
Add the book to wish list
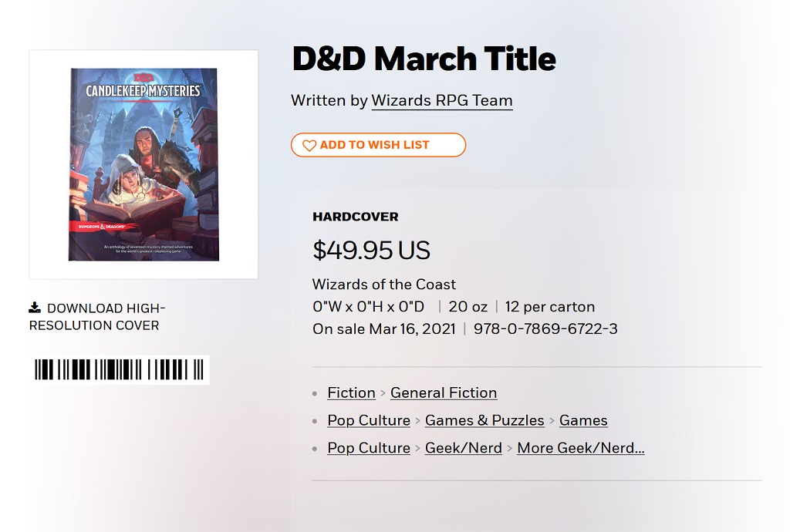[x=378, y=145]
